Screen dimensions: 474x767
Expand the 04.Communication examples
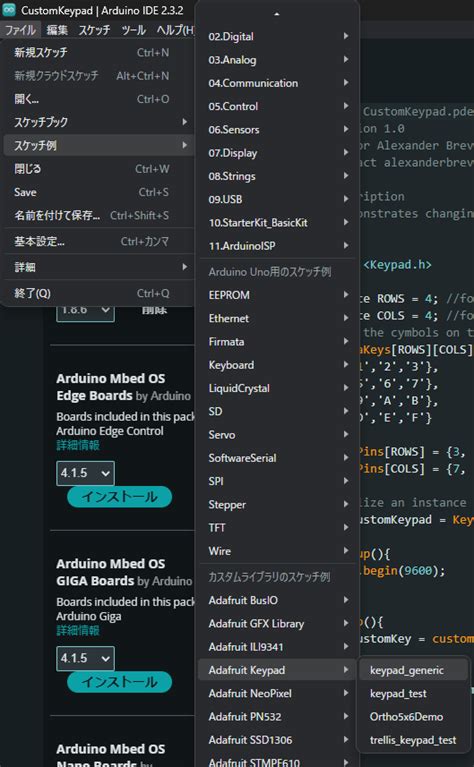pyautogui.click(x=278, y=83)
